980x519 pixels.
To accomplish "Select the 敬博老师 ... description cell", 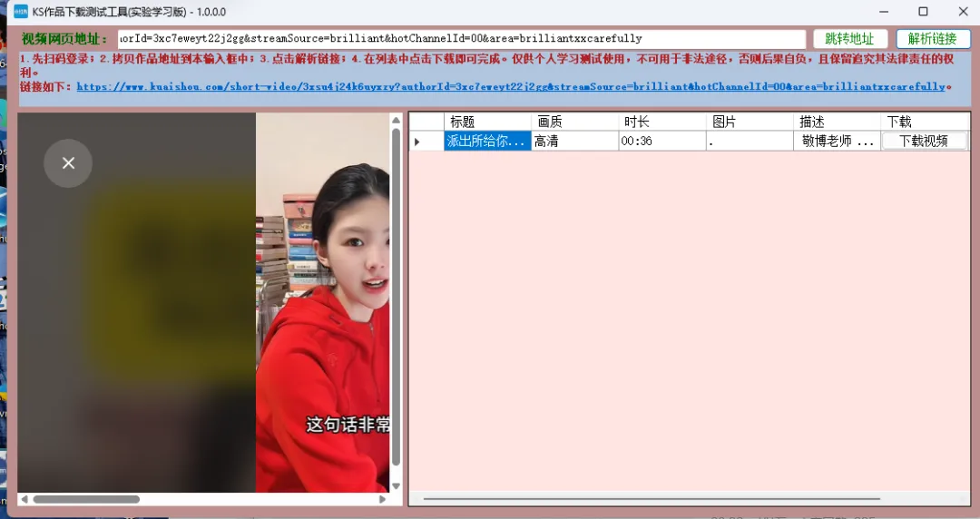I will (x=838, y=142).
